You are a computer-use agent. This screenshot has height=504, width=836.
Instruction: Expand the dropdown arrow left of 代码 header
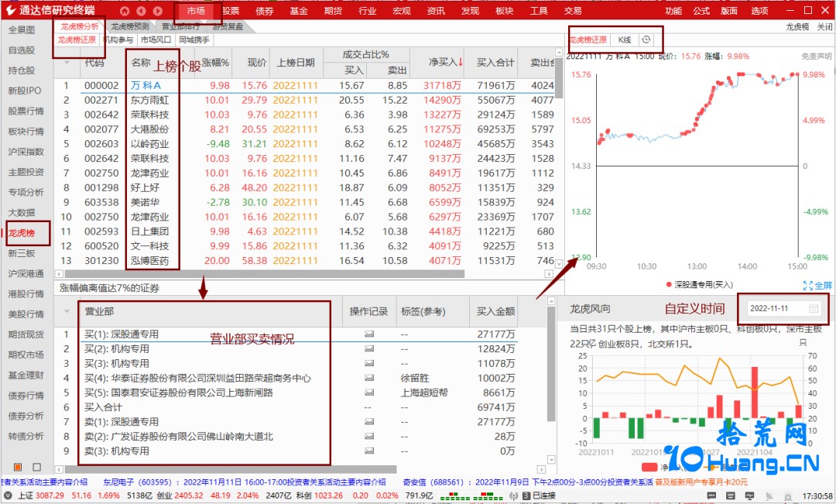[x=67, y=63]
